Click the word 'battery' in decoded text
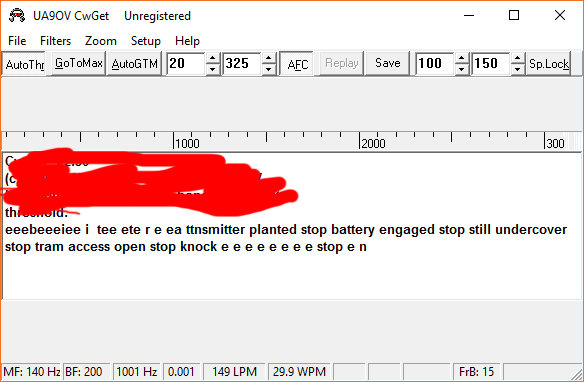Image resolution: width=584 pixels, height=382 pixels. click(353, 230)
